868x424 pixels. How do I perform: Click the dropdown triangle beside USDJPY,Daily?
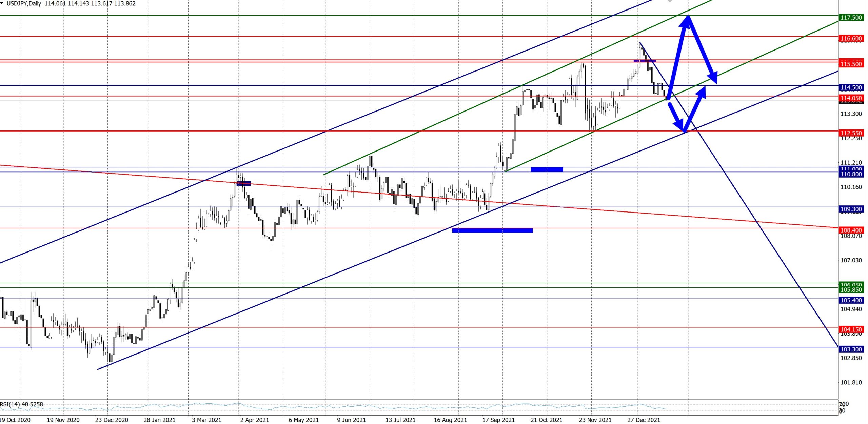pyautogui.click(x=2, y=3)
